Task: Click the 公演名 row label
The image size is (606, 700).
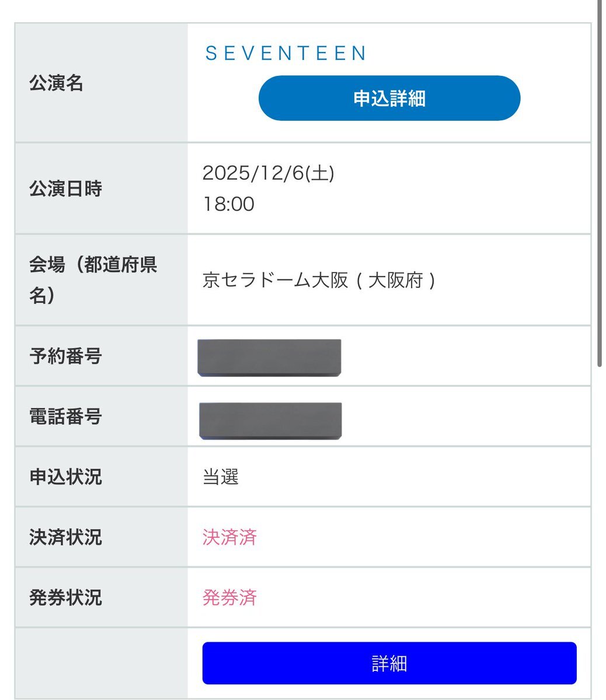Action: tap(56, 83)
